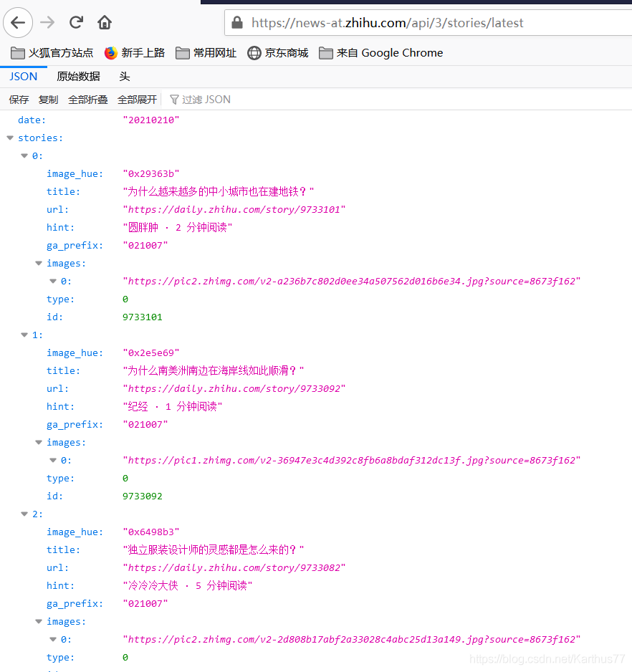Screen dimensions: 632x672
Task: Click the 复制 copy button
Action: (48, 100)
